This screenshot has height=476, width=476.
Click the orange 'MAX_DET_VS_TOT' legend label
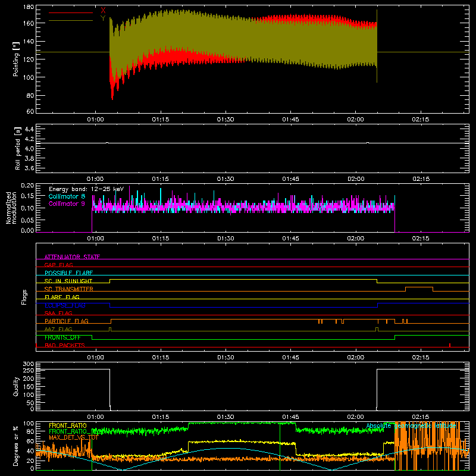(73, 437)
